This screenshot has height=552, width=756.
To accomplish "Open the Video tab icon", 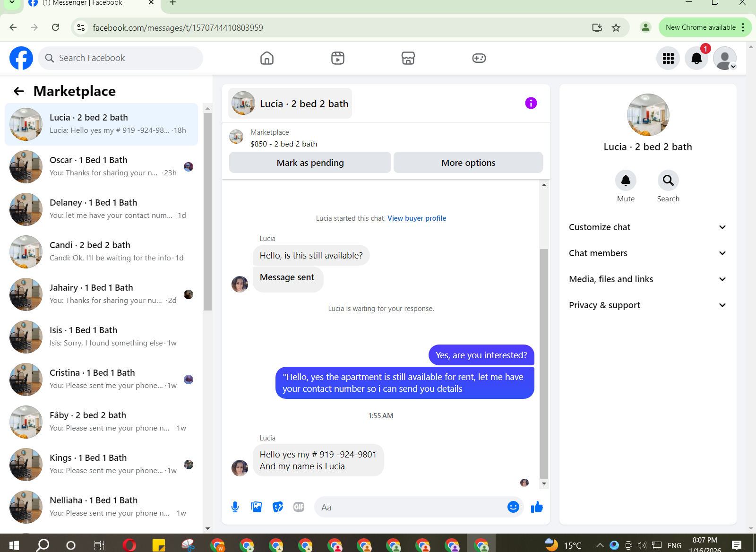I will pos(338,58).
